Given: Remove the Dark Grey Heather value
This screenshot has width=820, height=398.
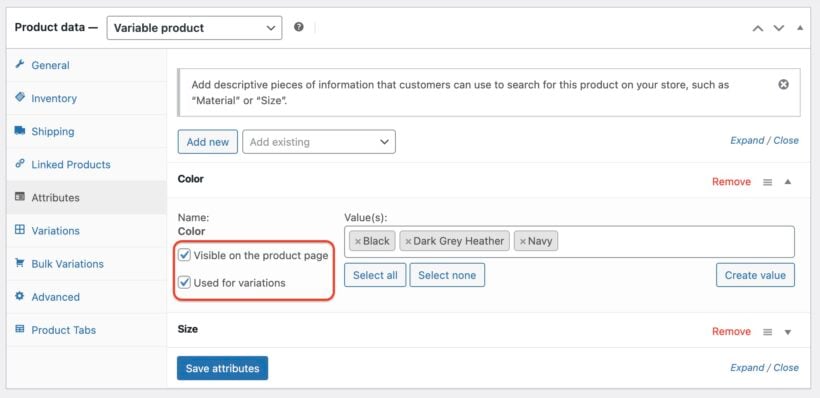Looking at the screenshot, I should pyautogui.click(x=408, y=241).
